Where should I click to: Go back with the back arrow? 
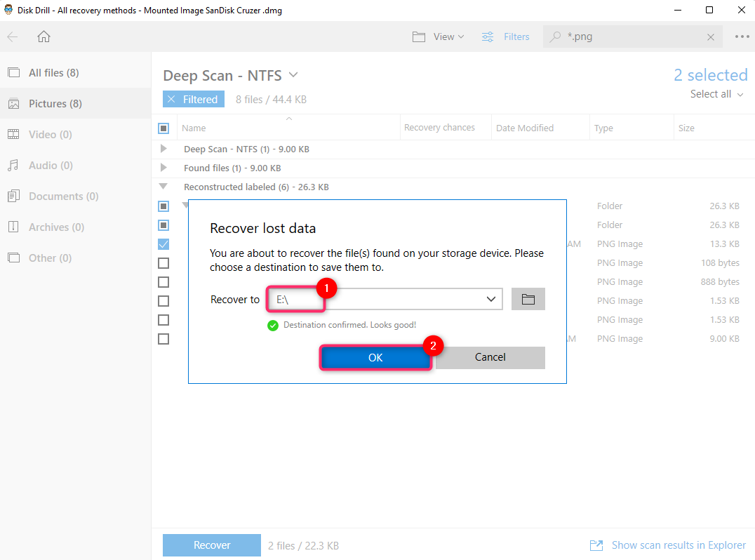tap(13, 36)
